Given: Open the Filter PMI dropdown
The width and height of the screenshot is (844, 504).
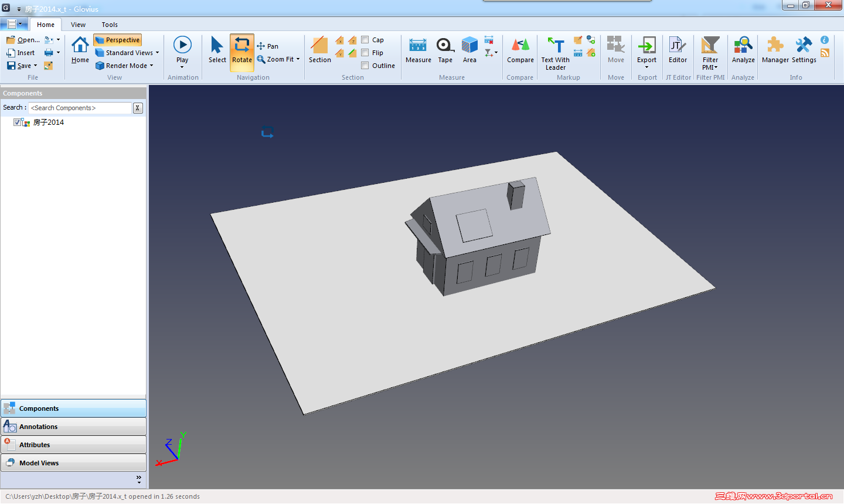Looking at the screenshot, I should pyautogui.click(x=710, y=53).
